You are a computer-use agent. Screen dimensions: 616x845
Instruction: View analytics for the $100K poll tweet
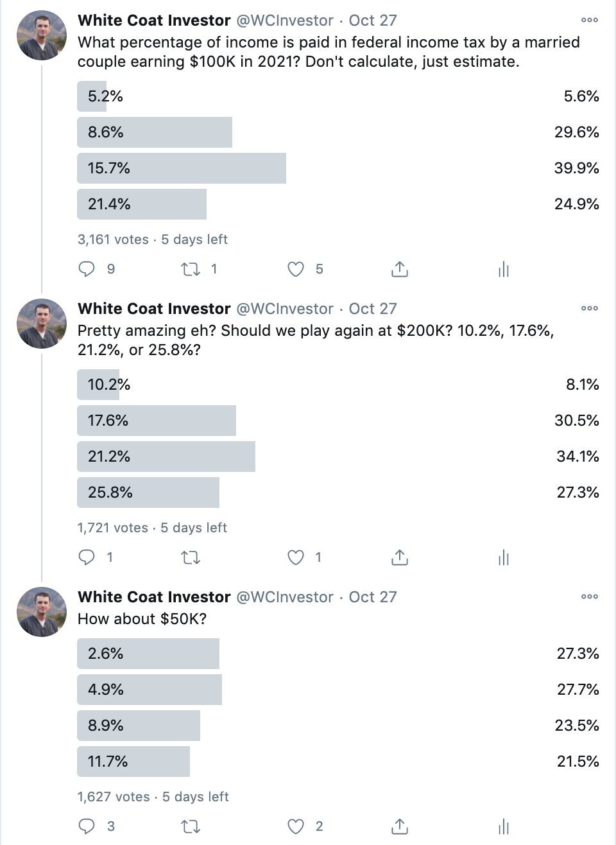click(504, 269)
